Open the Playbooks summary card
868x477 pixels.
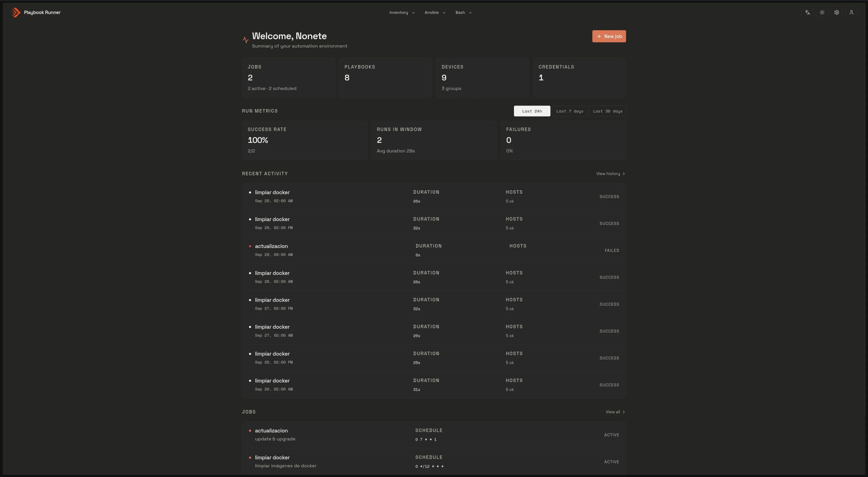click(385, 78)
